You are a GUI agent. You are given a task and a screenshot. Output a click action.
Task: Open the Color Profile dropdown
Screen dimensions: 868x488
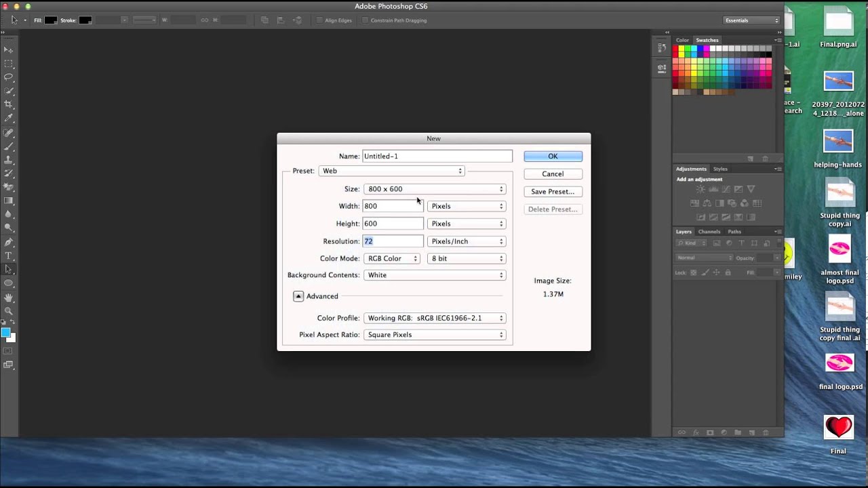point(435,318)
